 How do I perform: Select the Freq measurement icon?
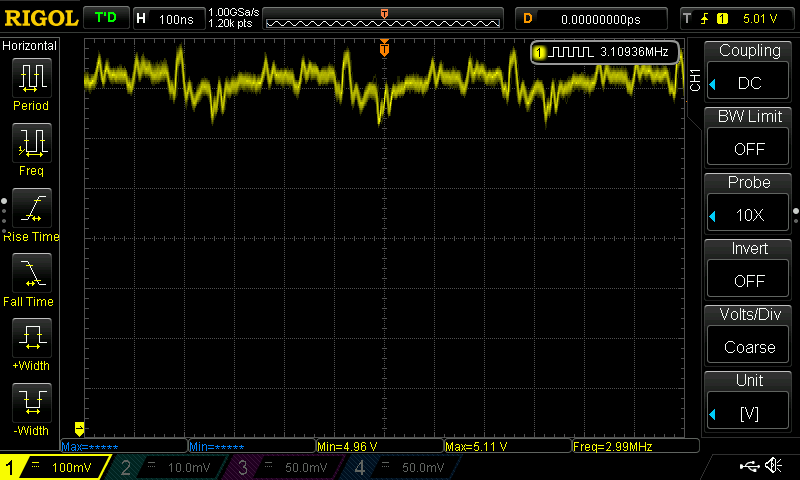click(32, 144)
